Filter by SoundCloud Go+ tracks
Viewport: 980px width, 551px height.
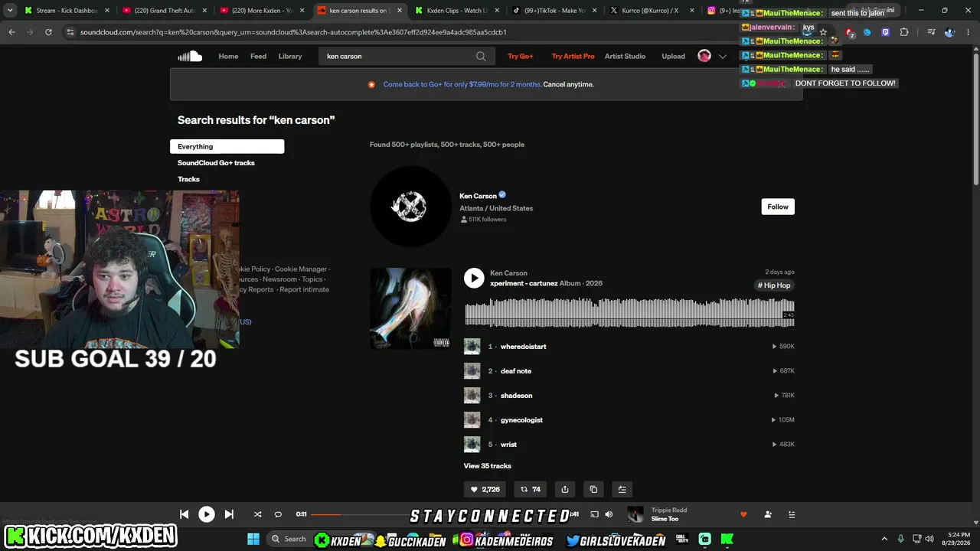[x=216, y=163]
